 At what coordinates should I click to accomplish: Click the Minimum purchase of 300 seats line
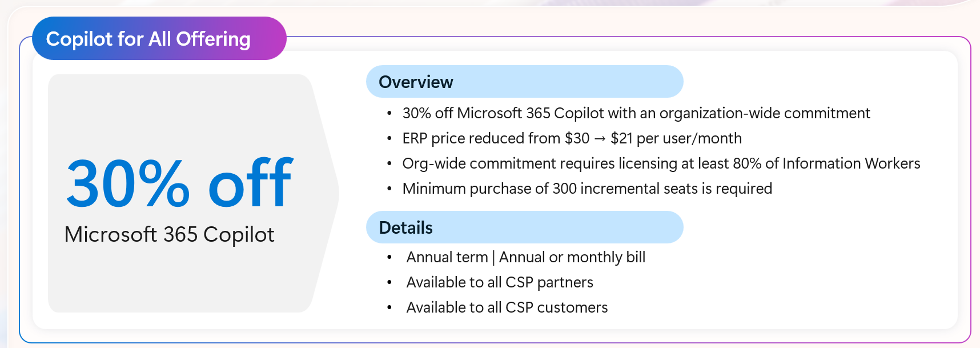tap(587, 189)
